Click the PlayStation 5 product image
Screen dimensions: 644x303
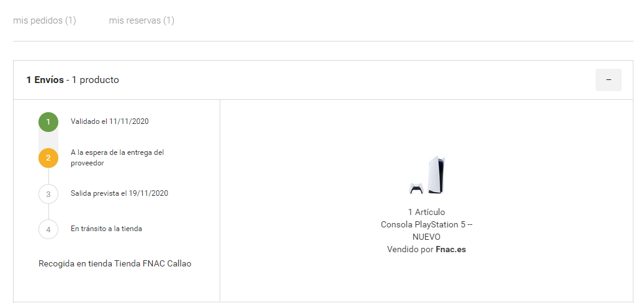pos(427,175)
